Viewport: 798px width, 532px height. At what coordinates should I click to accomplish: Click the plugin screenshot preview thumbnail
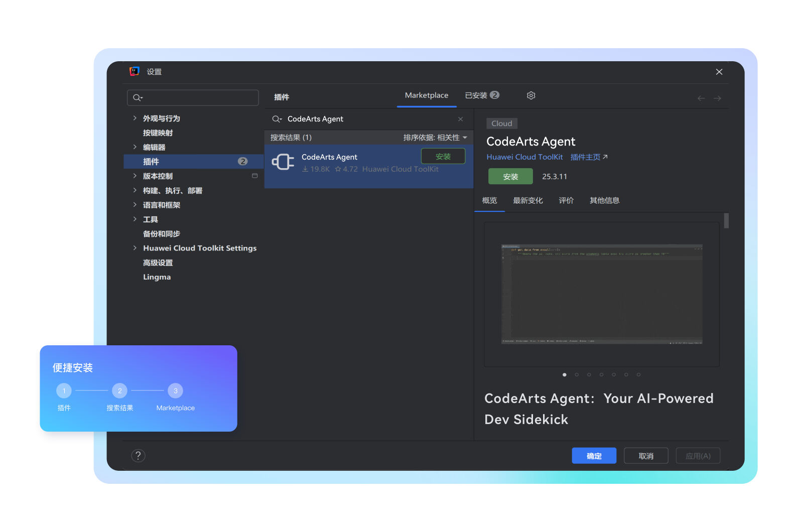[x=601, y=294]
